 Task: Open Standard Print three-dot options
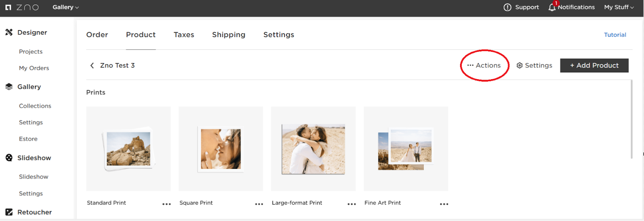166,204
